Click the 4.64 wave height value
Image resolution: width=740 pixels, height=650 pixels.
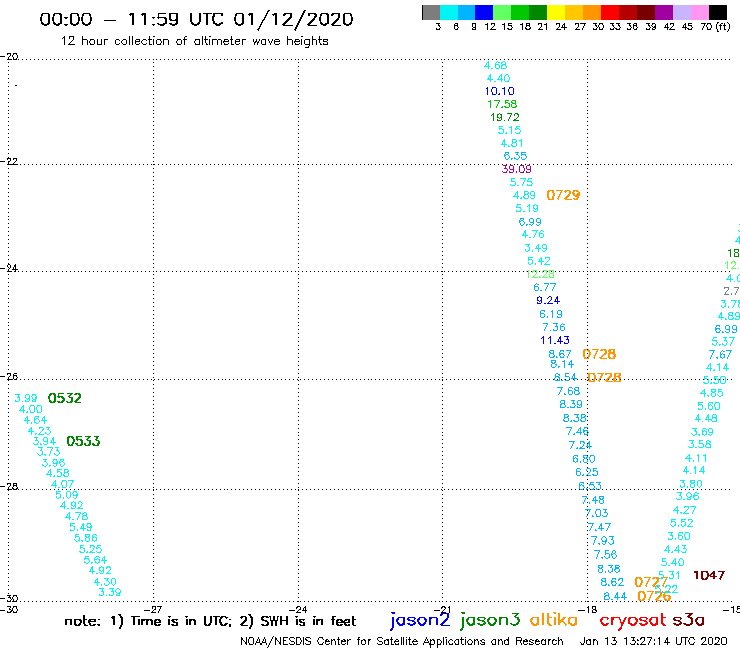coord(35,420)
